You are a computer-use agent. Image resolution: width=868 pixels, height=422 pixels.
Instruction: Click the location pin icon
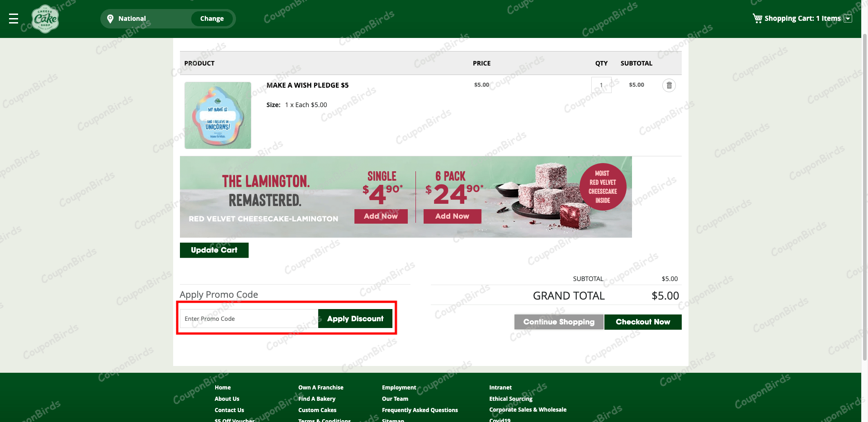[110, 19]
